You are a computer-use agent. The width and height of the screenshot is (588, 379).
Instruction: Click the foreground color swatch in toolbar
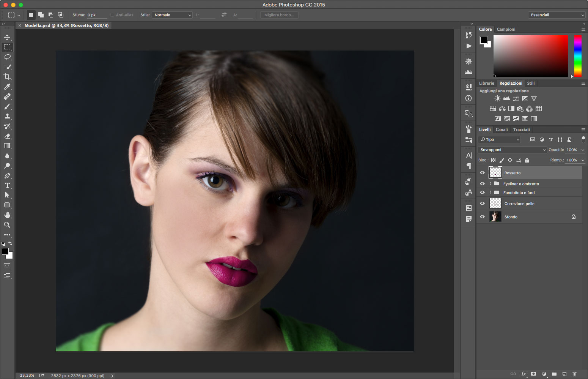point(5,251)
